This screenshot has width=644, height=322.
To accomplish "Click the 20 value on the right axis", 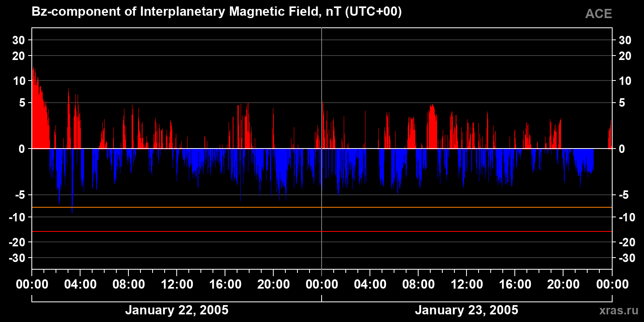I will coord(625,56).
